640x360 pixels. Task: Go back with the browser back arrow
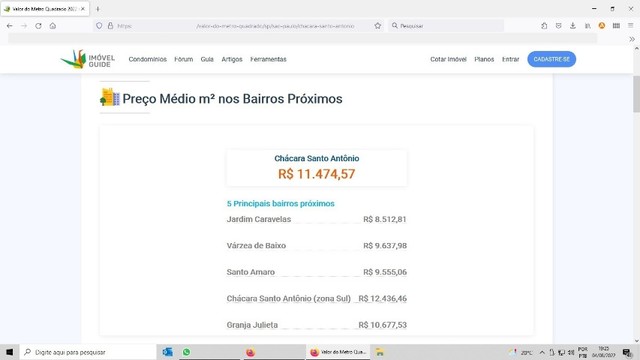coord(9,26)
